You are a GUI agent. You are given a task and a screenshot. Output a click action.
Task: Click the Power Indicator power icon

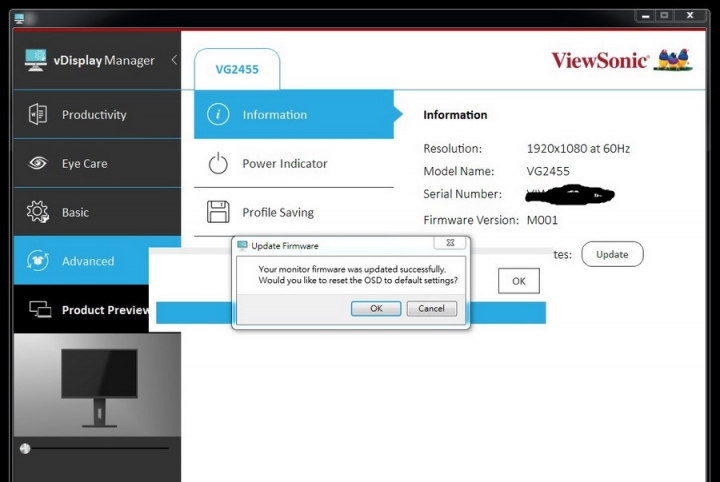pos(218,163)
